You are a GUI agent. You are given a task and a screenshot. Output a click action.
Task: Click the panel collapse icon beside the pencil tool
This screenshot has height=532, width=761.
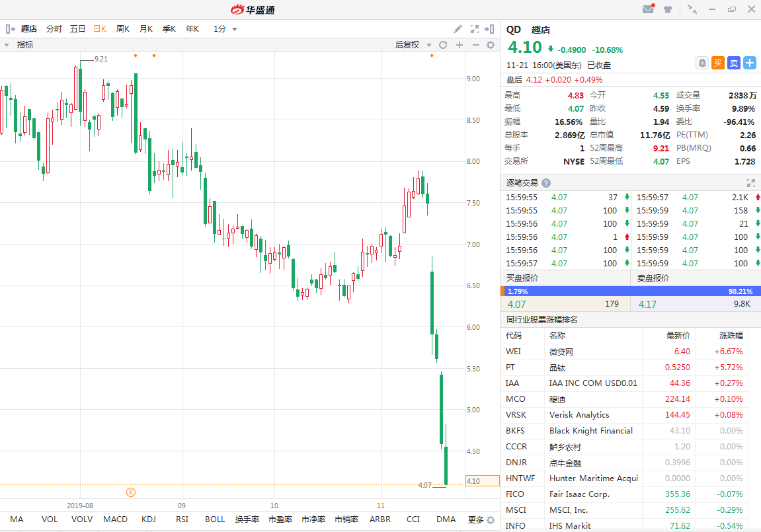point(489,29)
